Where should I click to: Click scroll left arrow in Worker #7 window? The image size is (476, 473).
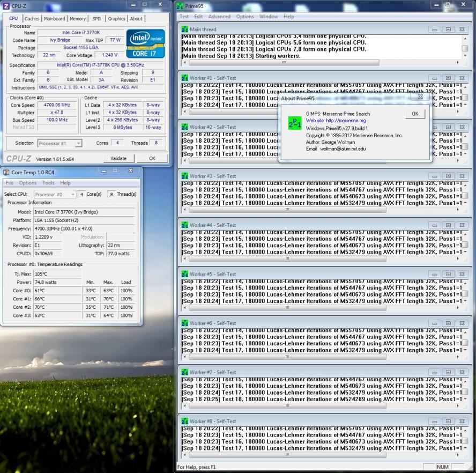click(x=185, y=406)
